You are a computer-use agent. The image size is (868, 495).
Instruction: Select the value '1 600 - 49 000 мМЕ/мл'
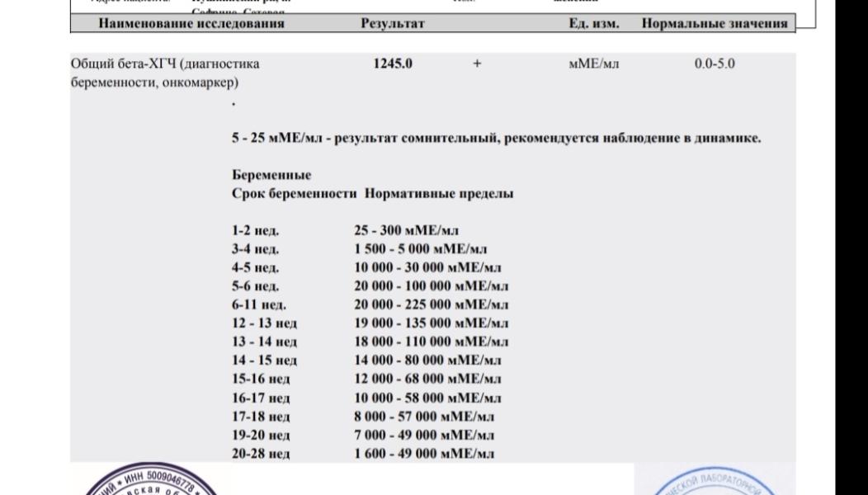click(424, 454)
